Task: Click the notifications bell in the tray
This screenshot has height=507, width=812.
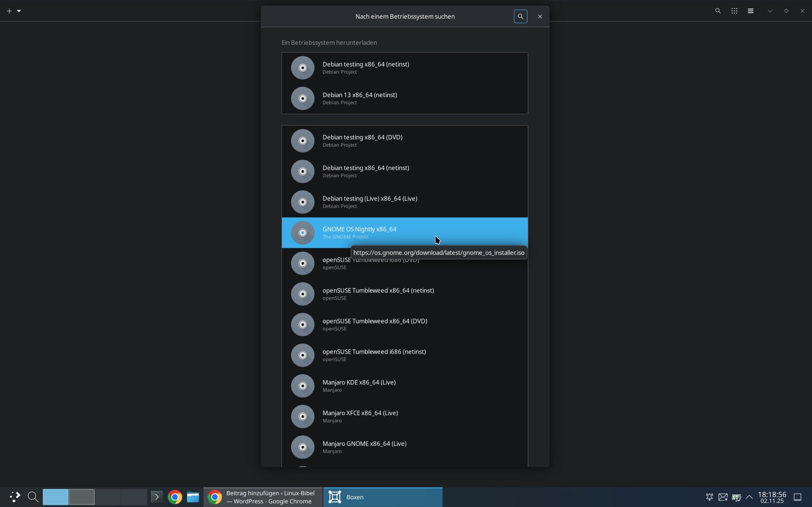Action: [x=709, y=497]
